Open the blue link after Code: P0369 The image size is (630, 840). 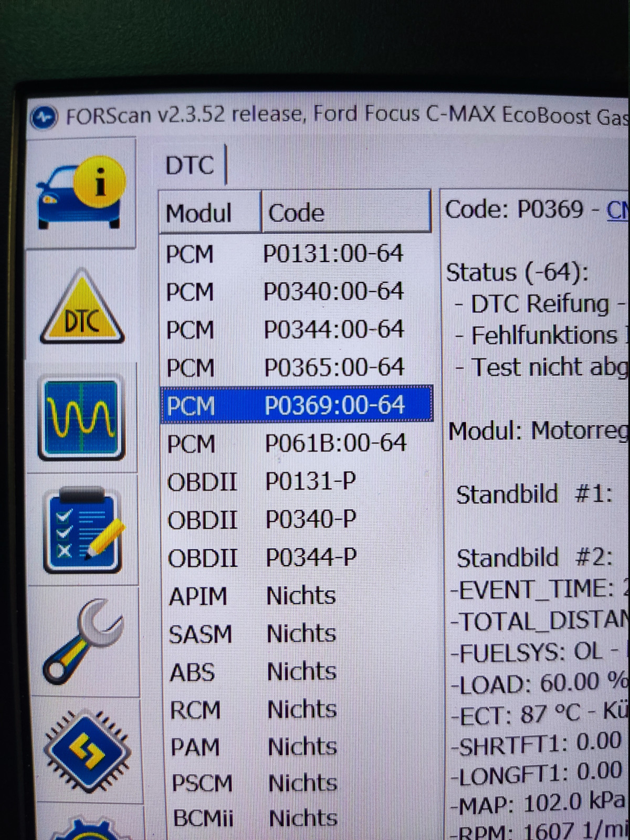pyautogui.click(x=617, y=211)
